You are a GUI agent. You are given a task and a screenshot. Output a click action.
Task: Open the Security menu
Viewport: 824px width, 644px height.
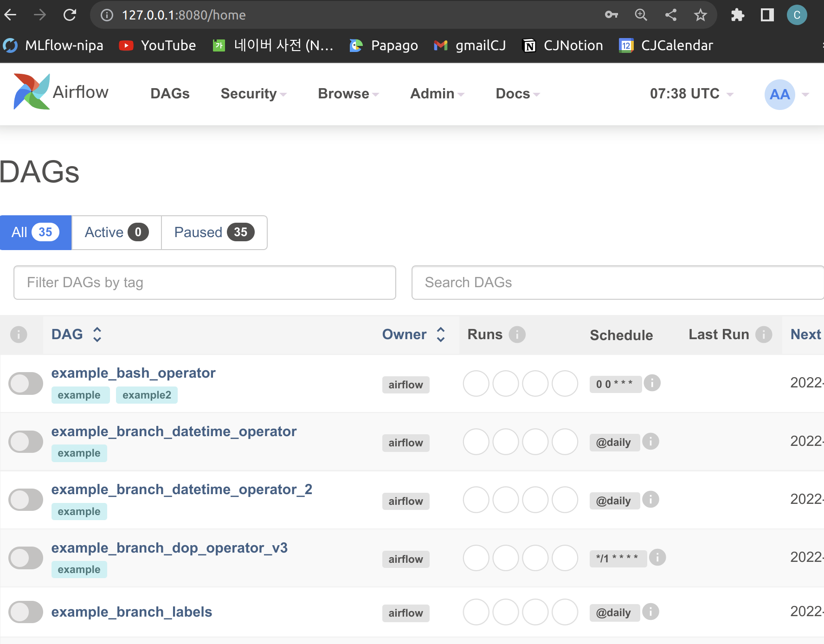coord(254,94)
